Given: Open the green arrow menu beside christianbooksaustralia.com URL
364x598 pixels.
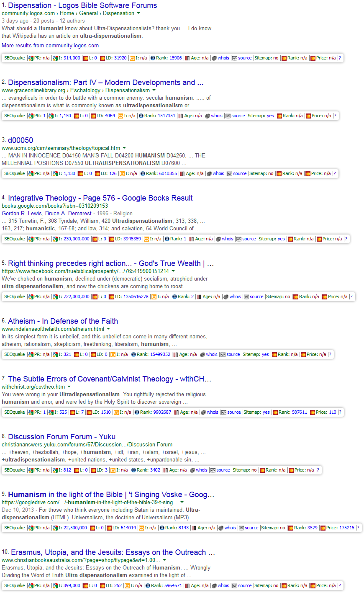Looking at the screenshot, I should [164, 560].
